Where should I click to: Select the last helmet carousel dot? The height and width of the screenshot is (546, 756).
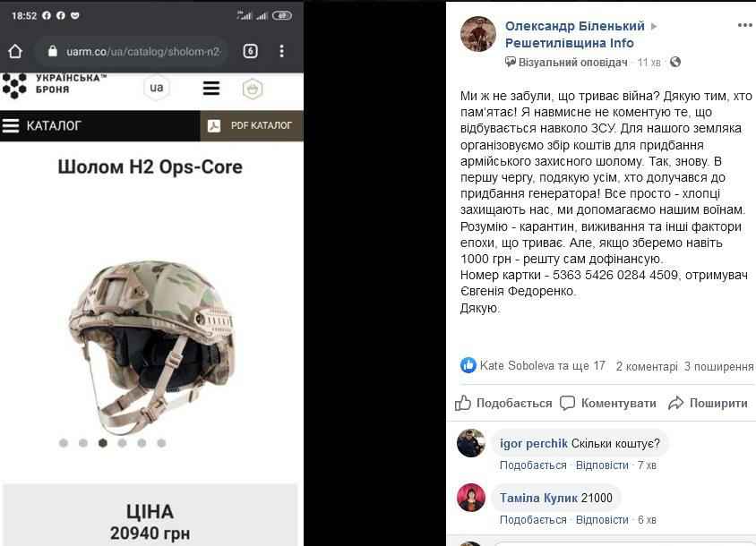pyautogui.click(x=161, y=443)
